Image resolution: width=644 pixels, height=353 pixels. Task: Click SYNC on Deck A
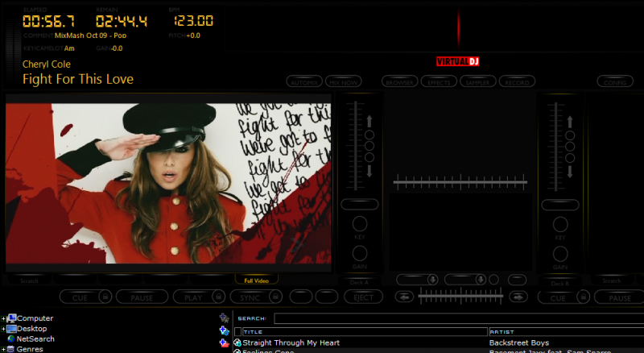pyautogui.click(x=250, y=297)
